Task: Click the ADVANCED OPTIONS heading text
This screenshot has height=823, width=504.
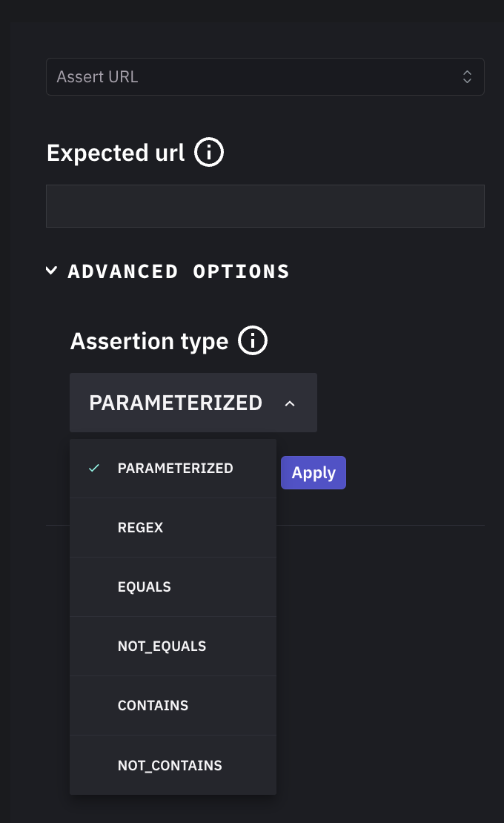Action: (178, 271)
